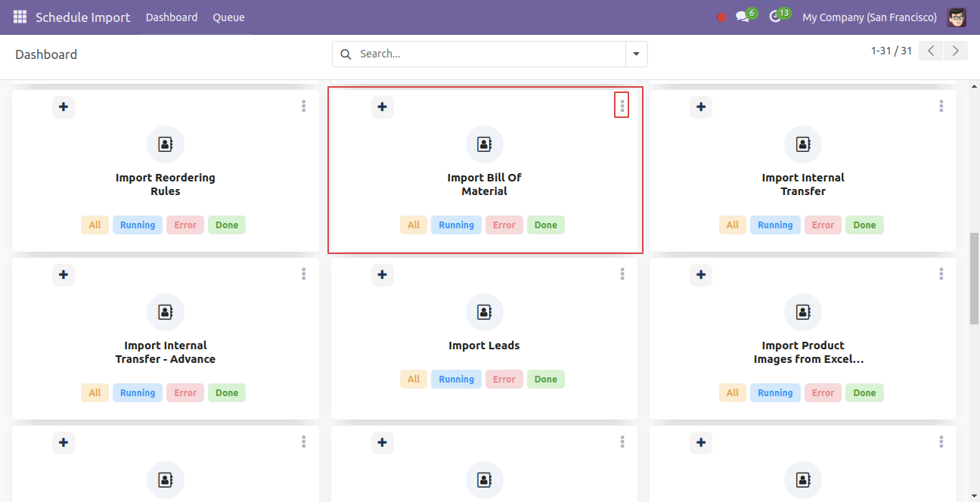Click contact book icon on Import Internal Transfer

(803, 144)
